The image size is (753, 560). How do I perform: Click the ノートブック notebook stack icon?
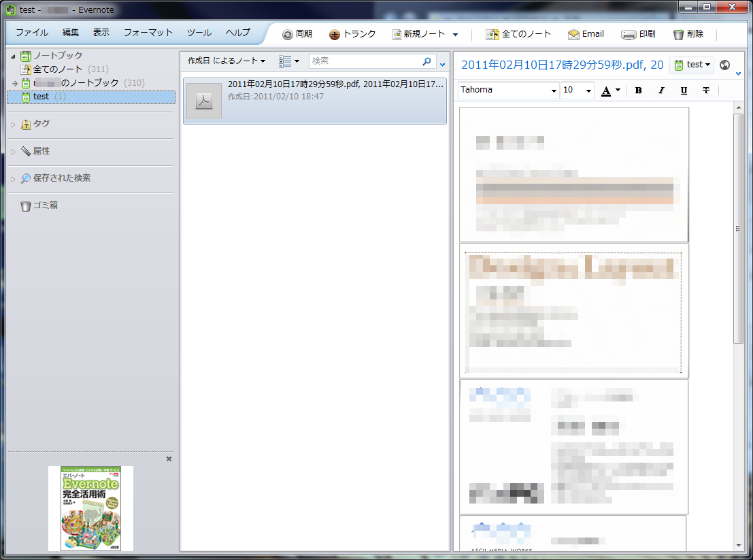click(x=26, y=56)
